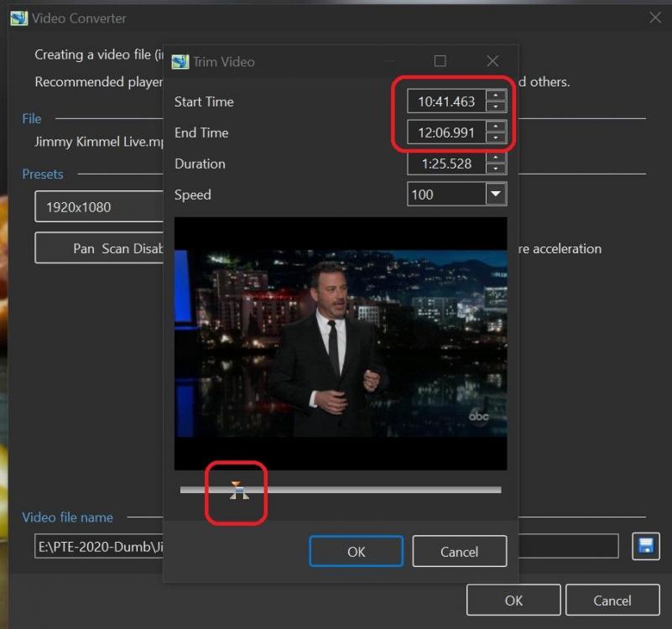Click the floppy disk save icon
The height and width of the screenshot is (629, 672).
click(646, 546)
